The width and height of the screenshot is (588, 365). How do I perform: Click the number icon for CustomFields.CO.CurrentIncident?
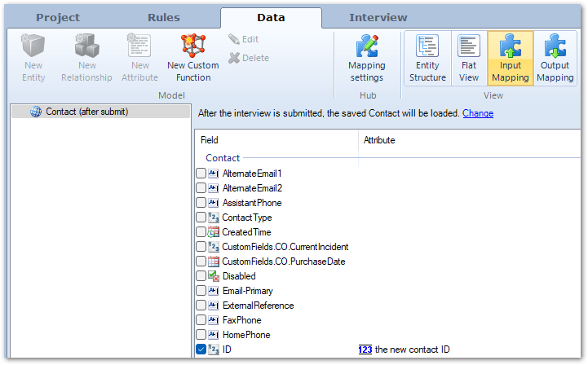214,247
